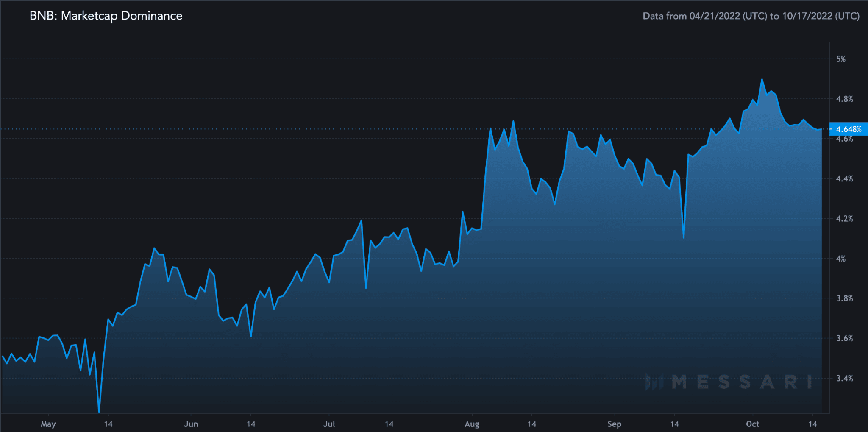This screenshot has width=868, height=432.
Task: Click the 14 label between Jul and Aug
Action: [x=389, y=424]
